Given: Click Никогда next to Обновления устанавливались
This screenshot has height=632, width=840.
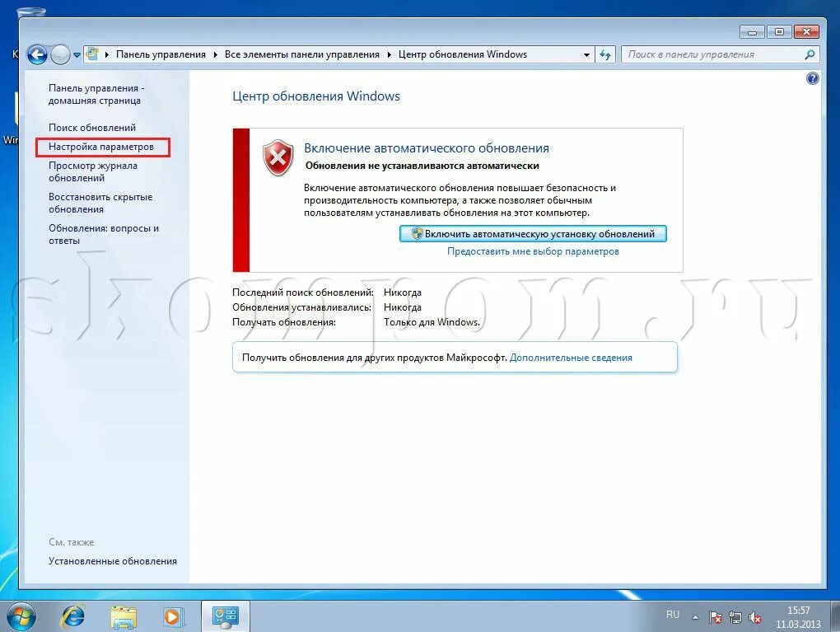Looking at the screenshot, I should coord(403,307).
